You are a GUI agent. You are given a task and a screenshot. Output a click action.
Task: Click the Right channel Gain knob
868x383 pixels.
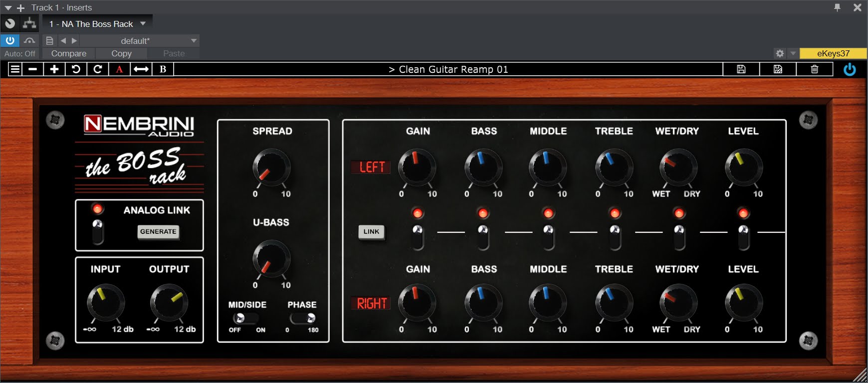(417, 303)
